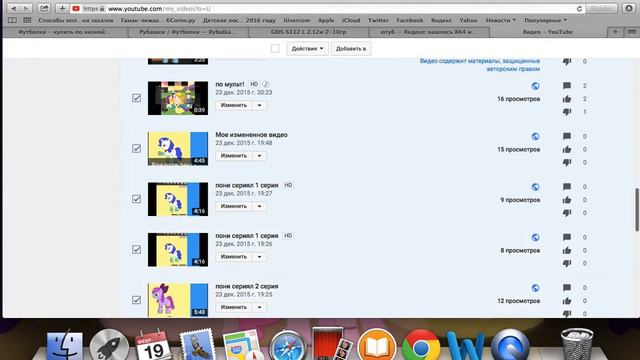Open the Новости bookmarks folder dropdown
Screen dimensions: 640x360
point(501,20)
